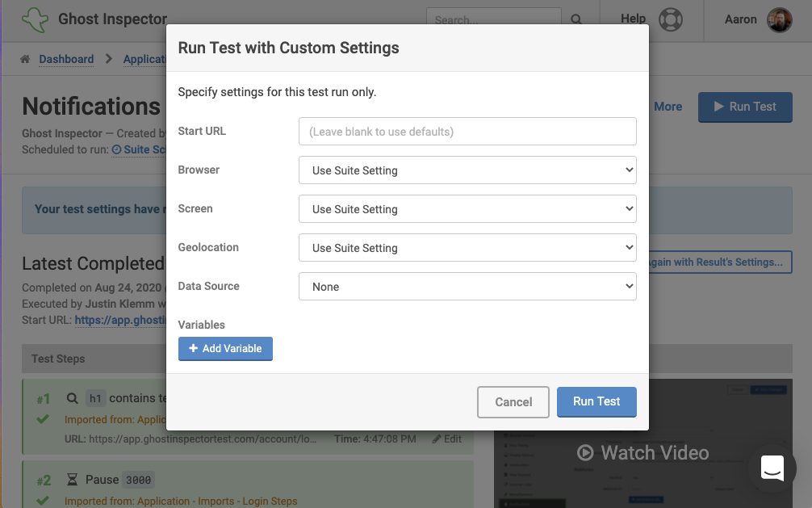
Task: Click the magnifier icon on test step #1
Action: [71, 397]
